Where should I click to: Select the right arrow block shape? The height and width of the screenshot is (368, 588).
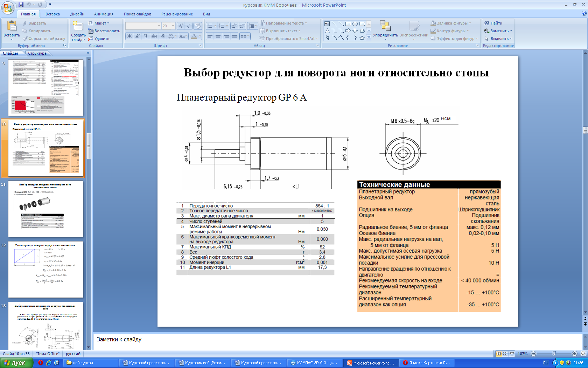(348, 31)
